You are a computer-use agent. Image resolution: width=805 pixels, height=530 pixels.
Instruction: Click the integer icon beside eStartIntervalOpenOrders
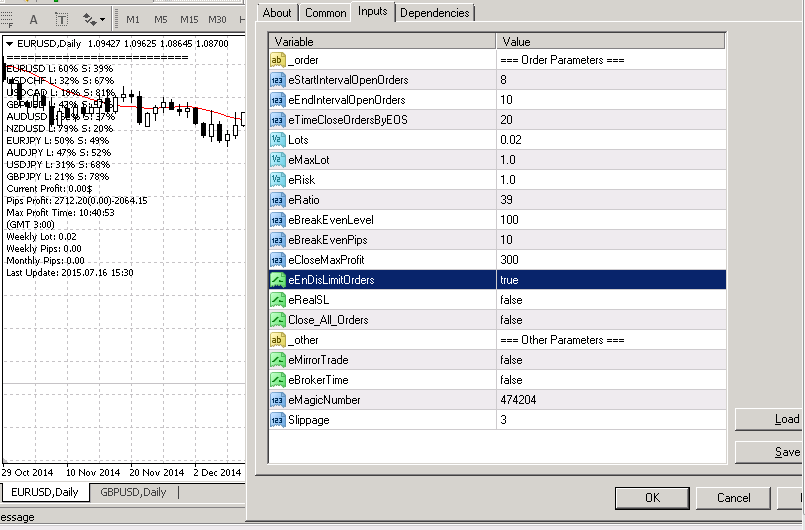(x=277, y=80)
